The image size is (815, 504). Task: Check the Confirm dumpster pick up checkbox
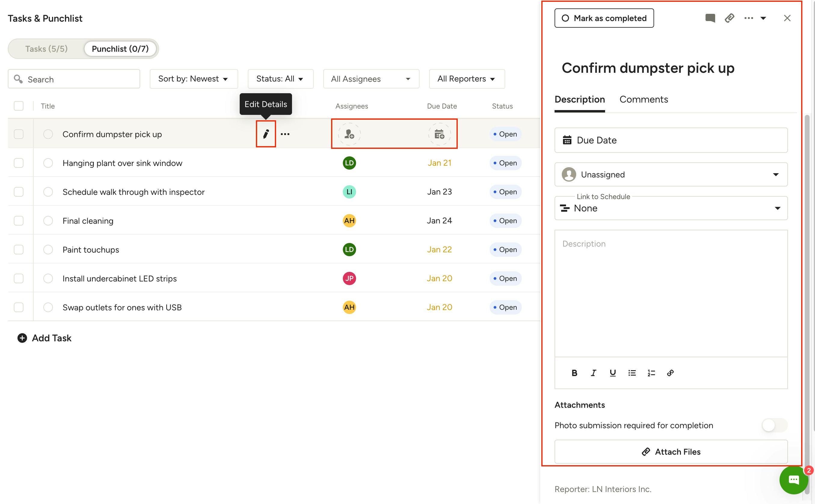(x=19, y=134)
